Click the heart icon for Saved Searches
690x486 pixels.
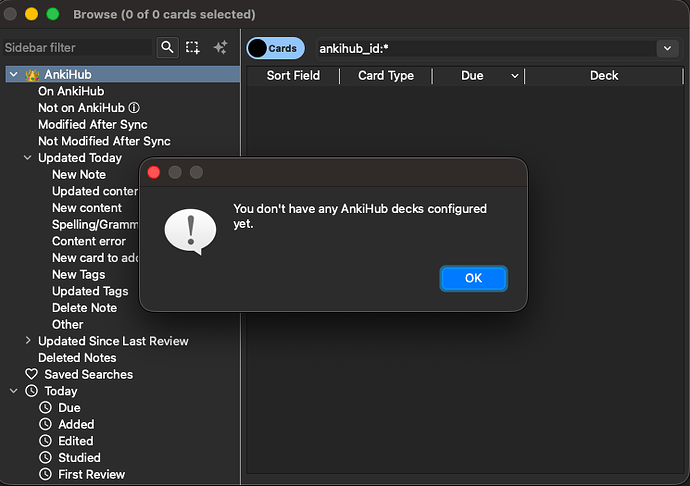coord(31,374)
